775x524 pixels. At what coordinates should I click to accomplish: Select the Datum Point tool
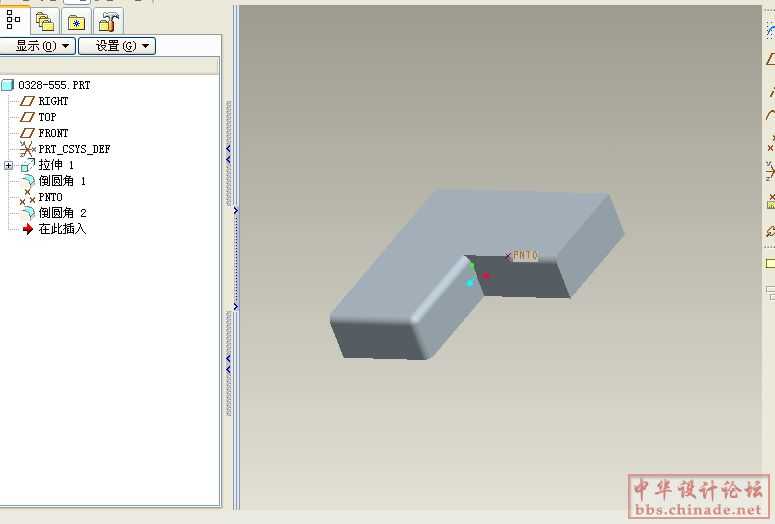[x=771, y=144]
